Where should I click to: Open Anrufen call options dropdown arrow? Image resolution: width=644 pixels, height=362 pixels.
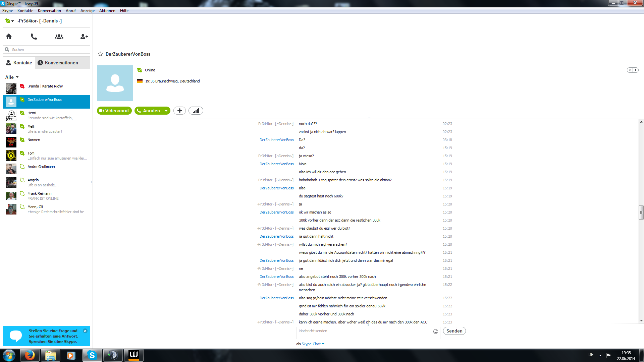pyautogui.click(x=166, y=111)
